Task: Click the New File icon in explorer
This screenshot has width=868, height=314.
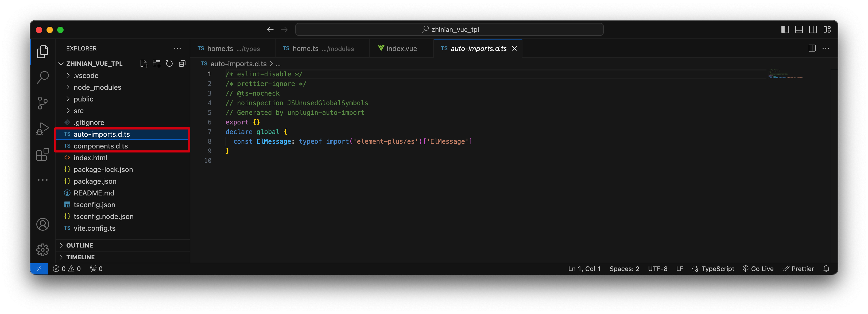Action: tap(144, 64)
